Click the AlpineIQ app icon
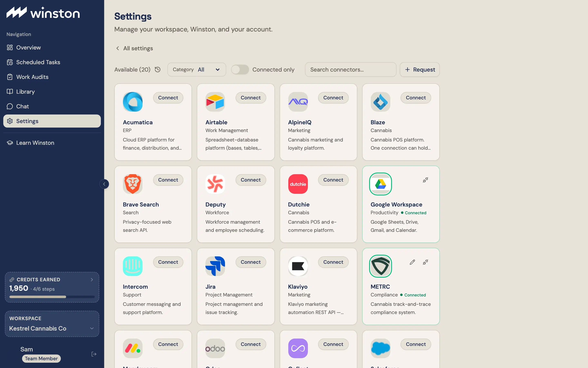Viewport: 588px width, 368px height. pyautogui.click(x=298, y=102)
